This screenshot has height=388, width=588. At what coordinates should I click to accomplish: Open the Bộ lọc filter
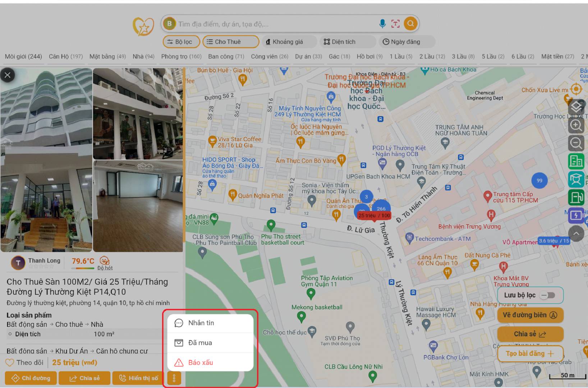(x=181, y=42)
